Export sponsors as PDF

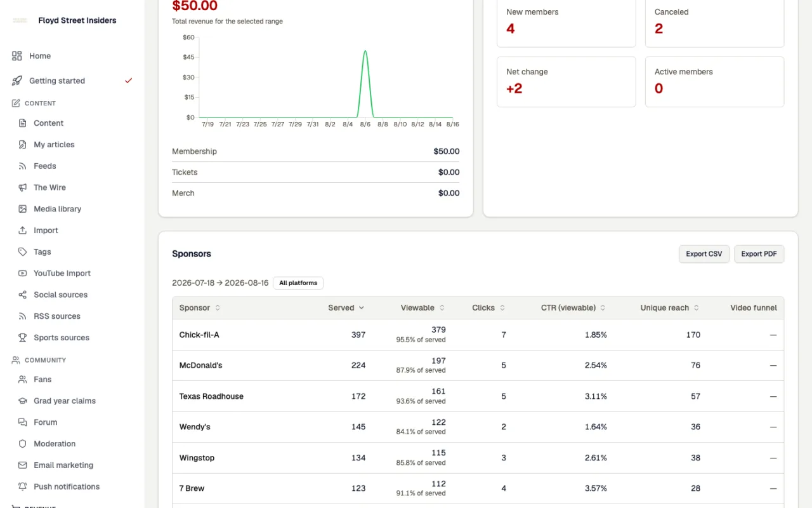click(x=759, y=254)
